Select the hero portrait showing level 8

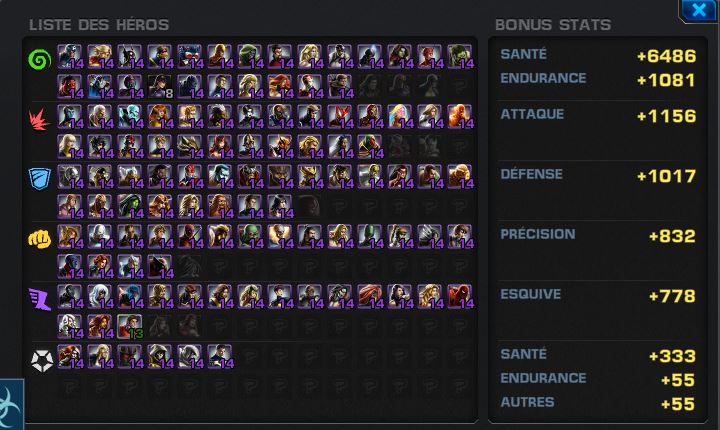point(160,87)
